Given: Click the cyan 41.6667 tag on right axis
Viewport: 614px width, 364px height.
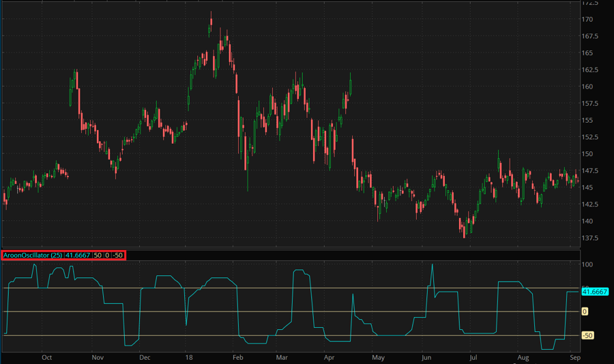Looking at the screenshot, I should (x=595, y=292).
